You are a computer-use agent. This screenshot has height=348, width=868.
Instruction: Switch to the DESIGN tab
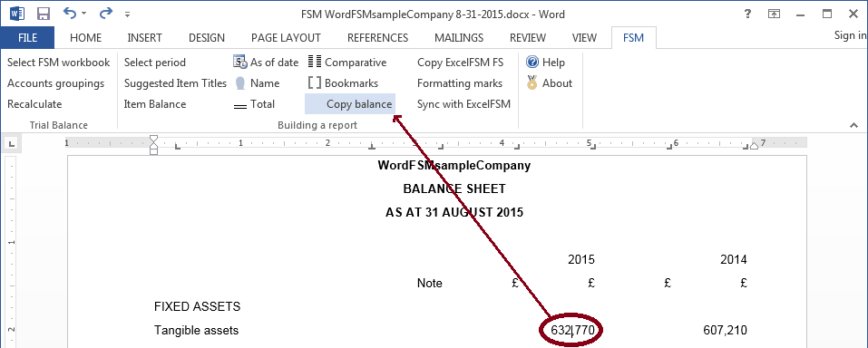tap(207, 38)
